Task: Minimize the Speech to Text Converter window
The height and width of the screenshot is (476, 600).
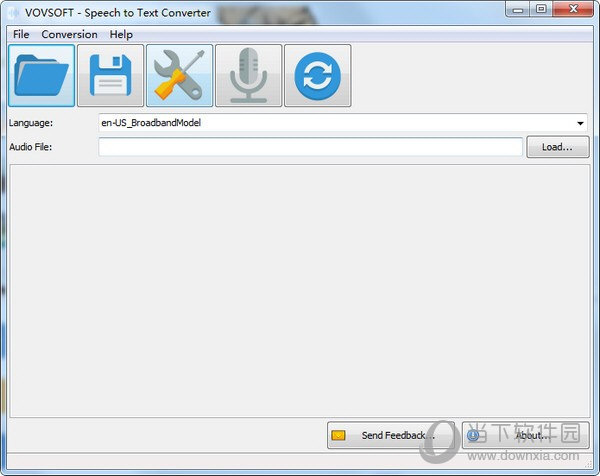Action: coord(518,10)
